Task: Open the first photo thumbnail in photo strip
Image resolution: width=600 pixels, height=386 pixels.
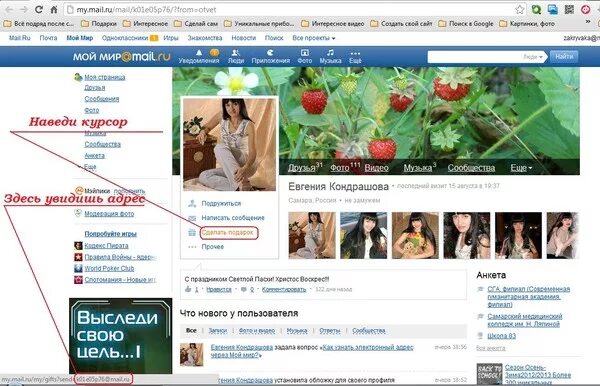Action: pos(311,235)
